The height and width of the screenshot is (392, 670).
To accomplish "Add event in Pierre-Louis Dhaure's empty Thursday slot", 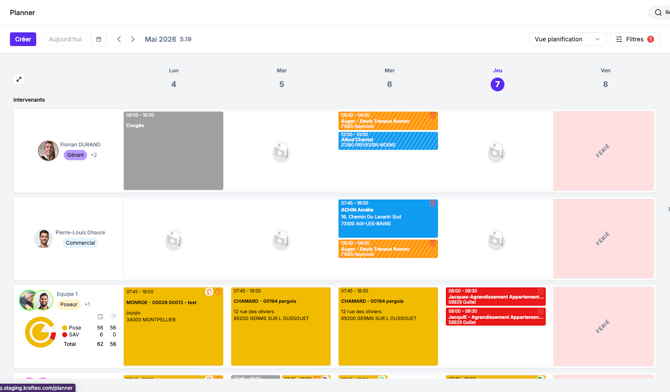I will click(497, 239).
